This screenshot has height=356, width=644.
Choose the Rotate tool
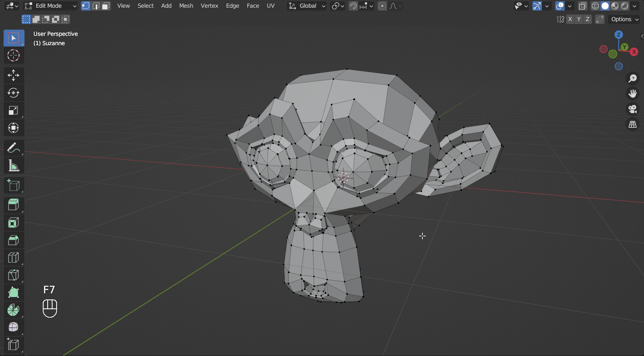[14, 93]
